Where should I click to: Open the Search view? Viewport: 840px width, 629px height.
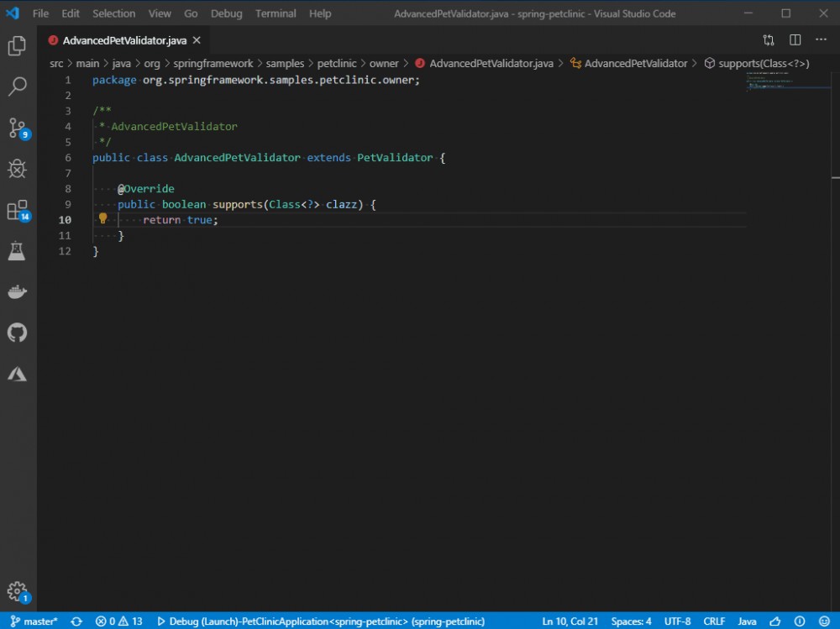point(18,86)
